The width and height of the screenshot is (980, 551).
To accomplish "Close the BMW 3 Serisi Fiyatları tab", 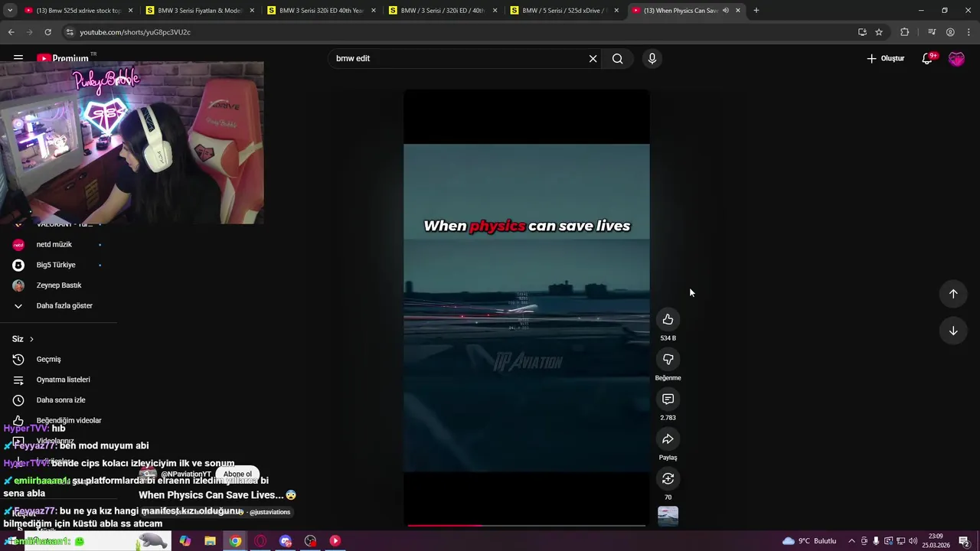I will click(252, 11).
